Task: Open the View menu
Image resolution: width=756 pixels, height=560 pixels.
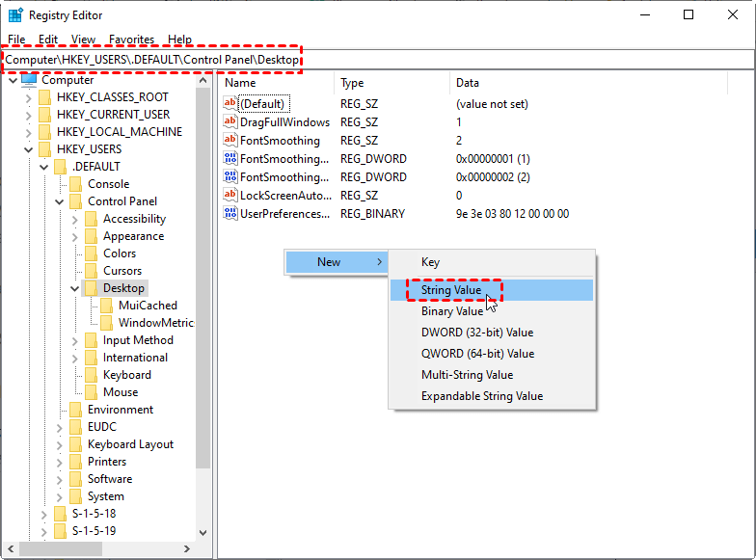Action: pyautogui.click(x=83, y=39)
